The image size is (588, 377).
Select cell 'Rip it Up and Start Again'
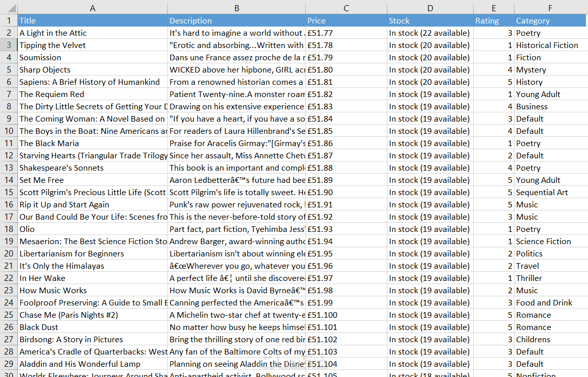click(92, 205)
